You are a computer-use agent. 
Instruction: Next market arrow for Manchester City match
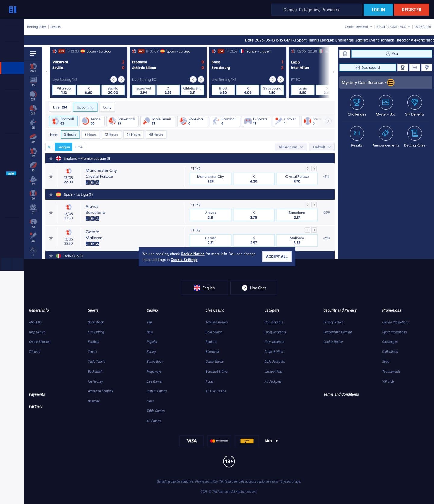click(x=314, y=169)
